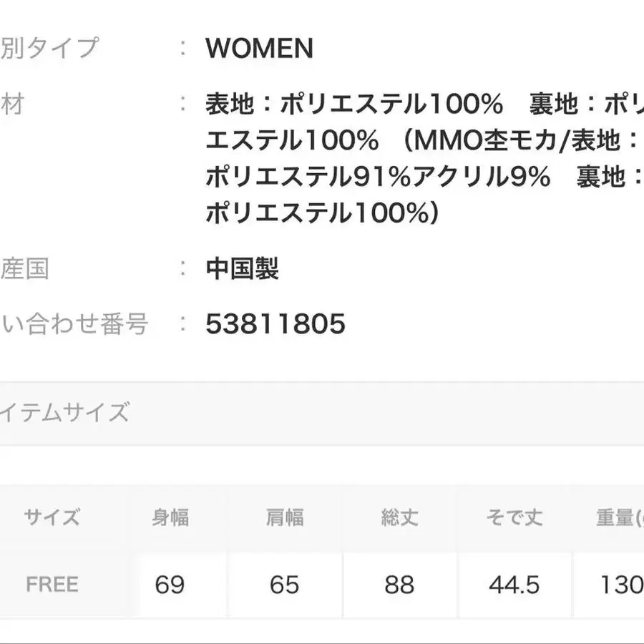Select the total length value 88
Screen dimensions: 644x644
coord(399,585)
